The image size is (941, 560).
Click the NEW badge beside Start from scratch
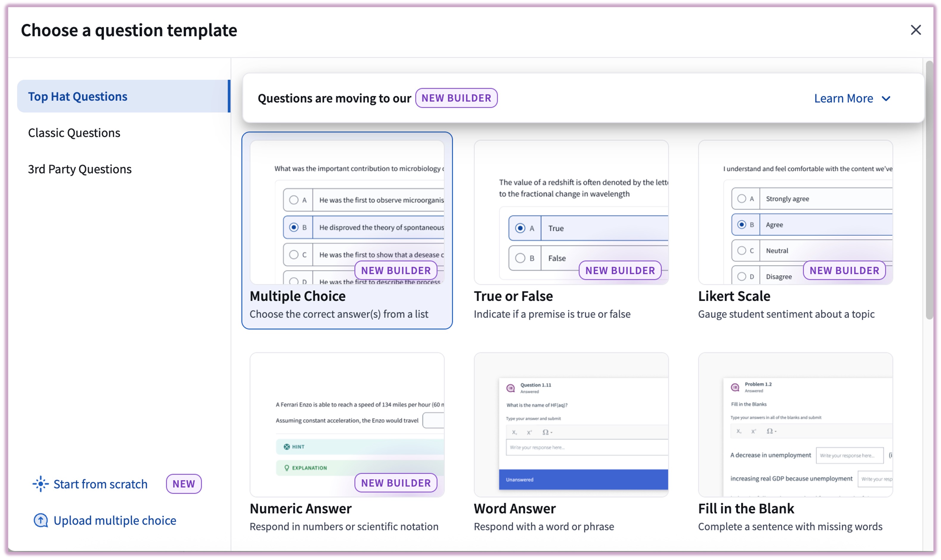coord(183,484)
